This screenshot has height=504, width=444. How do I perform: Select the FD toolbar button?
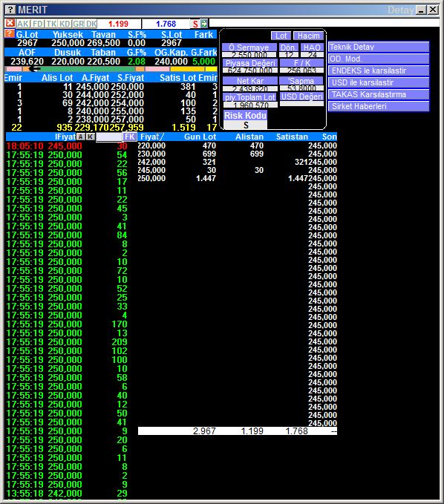tap(38, 24)
